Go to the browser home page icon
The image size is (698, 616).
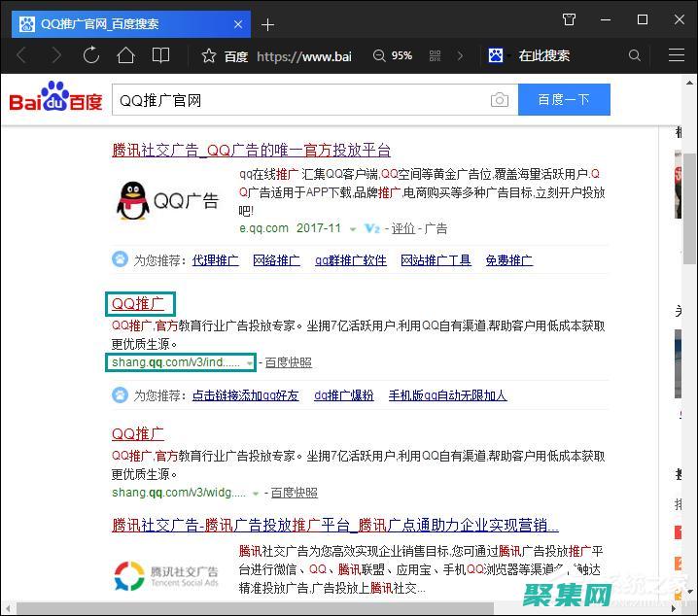pos(125,55)
